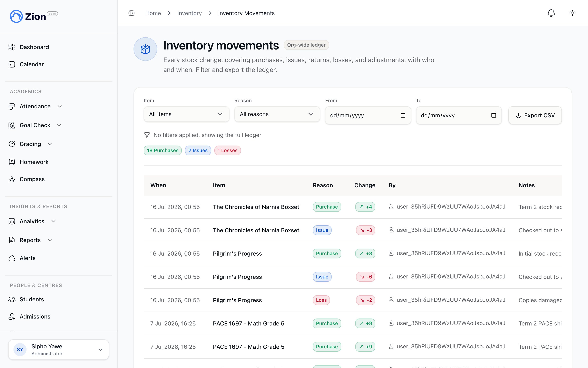
Task: Open the Sipho Yawe account menu
Action: point(59,350)
